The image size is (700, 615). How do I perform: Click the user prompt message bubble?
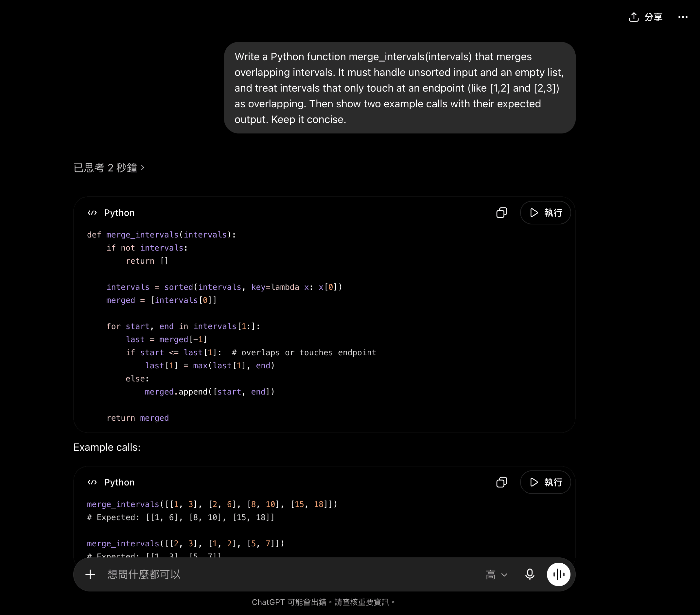coord(399,88)
